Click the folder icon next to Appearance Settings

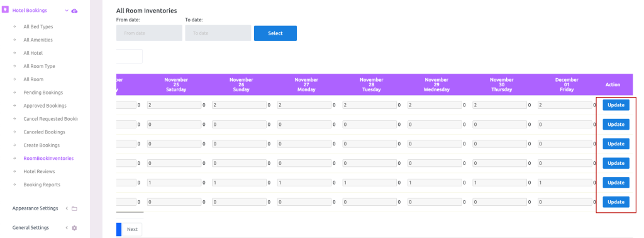point(74,208)
